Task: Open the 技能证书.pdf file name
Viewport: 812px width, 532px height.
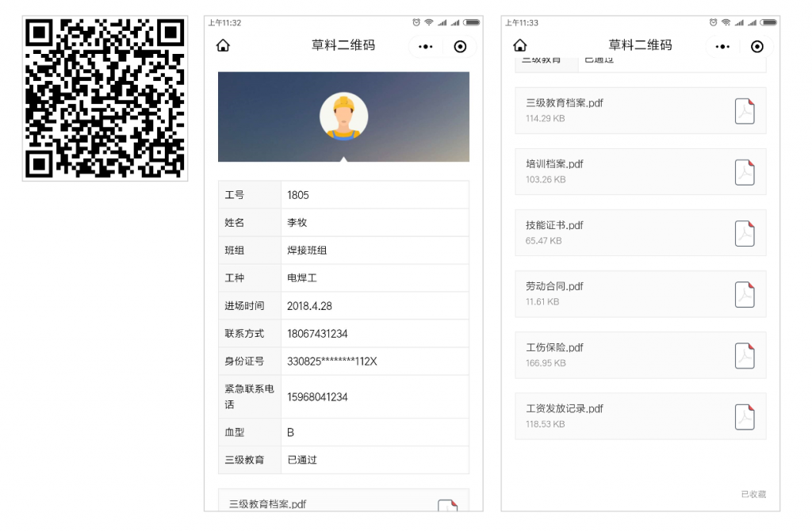Action: click(554, 225)
